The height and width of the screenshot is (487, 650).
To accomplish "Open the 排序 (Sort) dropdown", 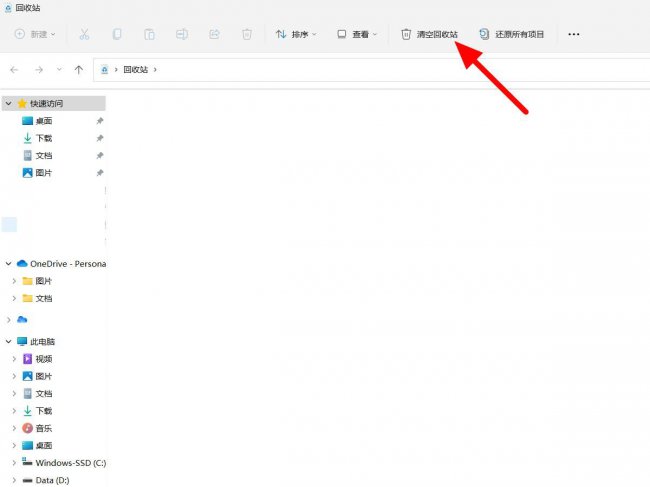I will (x=296, y=34).
